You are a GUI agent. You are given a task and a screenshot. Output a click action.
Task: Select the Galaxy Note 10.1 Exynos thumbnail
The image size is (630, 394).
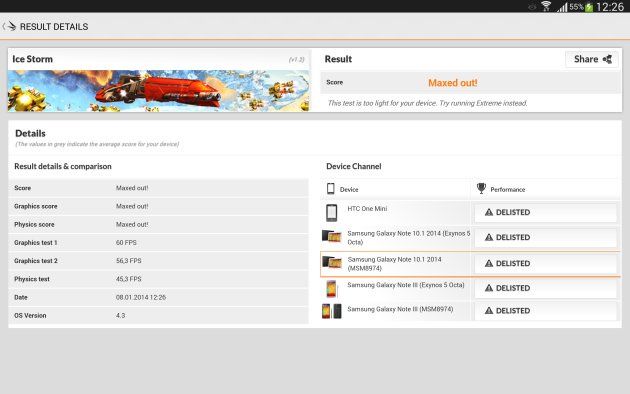(331, 236)
